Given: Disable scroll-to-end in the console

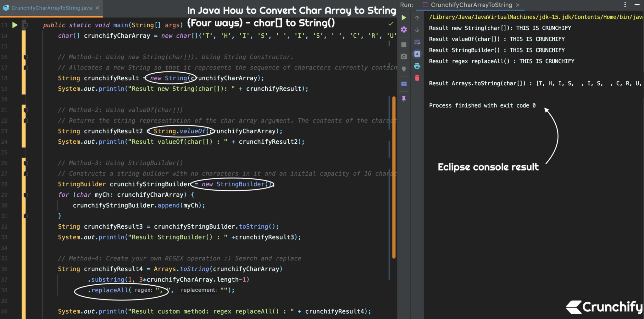Looking at the screenshot, I should [x=417, y=54].
